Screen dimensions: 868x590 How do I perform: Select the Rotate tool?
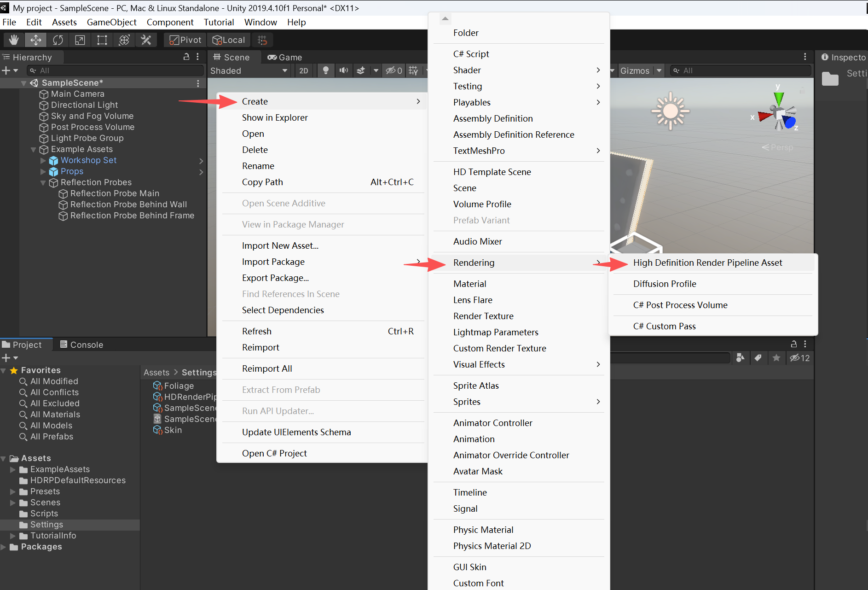58,40
